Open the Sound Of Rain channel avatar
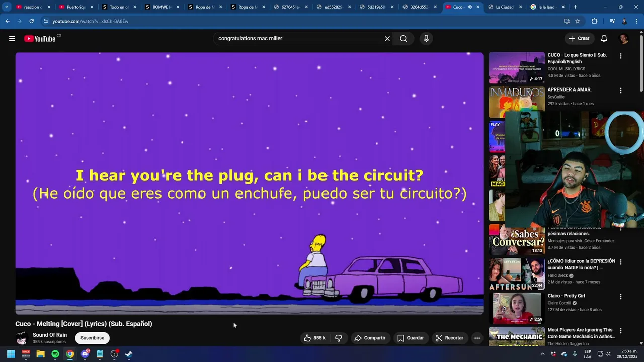This screenshot has width=644, height=362. 22,338
